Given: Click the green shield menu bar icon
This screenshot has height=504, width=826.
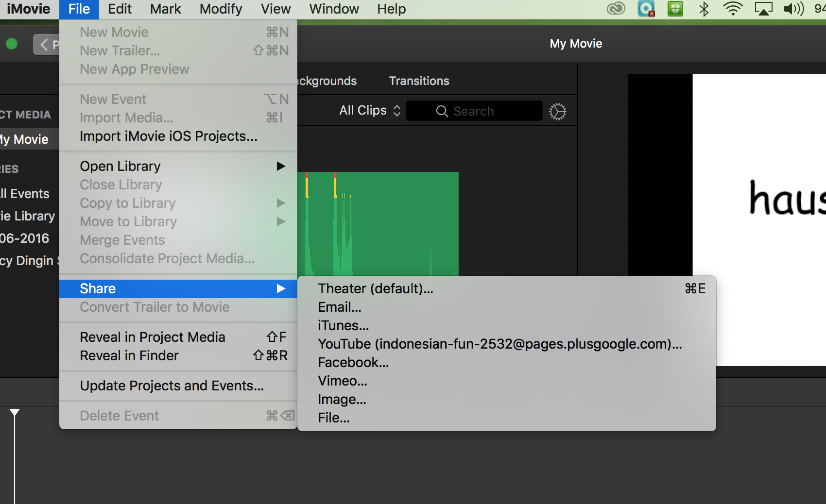Looking at the screenshot, I should click(x=675, y=9).
